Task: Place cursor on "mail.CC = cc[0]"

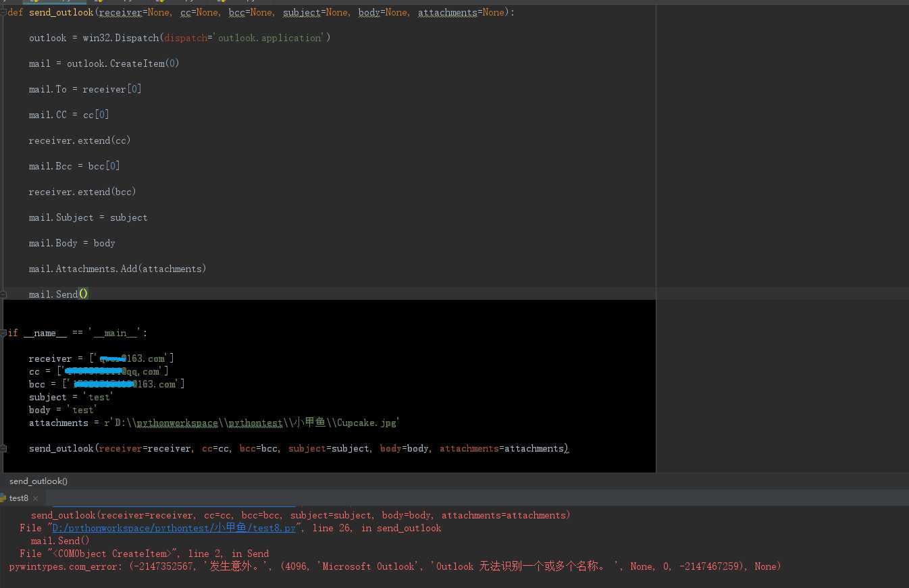Action: [x=69, y=115]
